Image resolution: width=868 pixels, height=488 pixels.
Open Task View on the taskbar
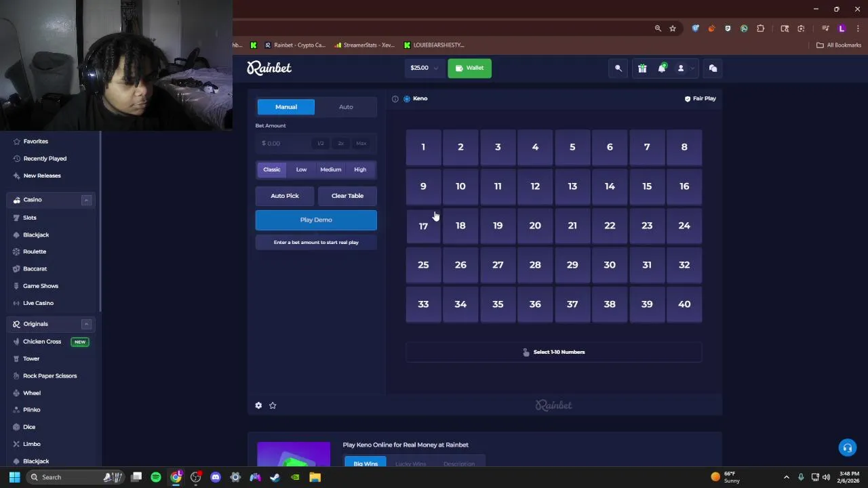136,477
